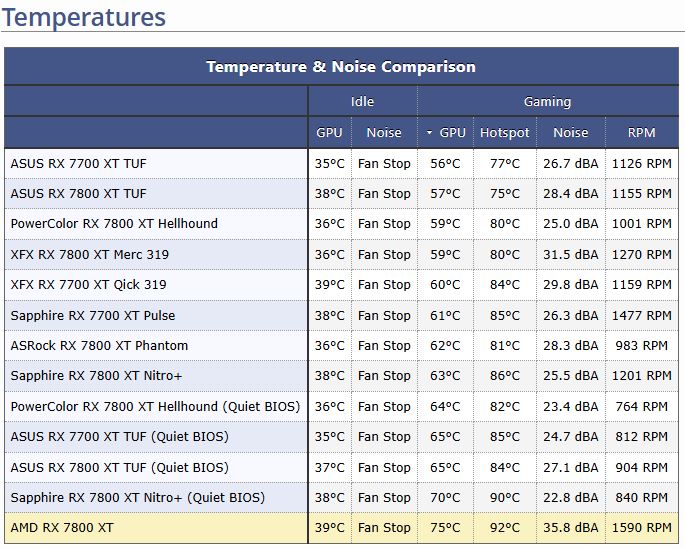685x549 pixels.
Task: Click the 63°C gaming GPU value
Action: point(445,376)
